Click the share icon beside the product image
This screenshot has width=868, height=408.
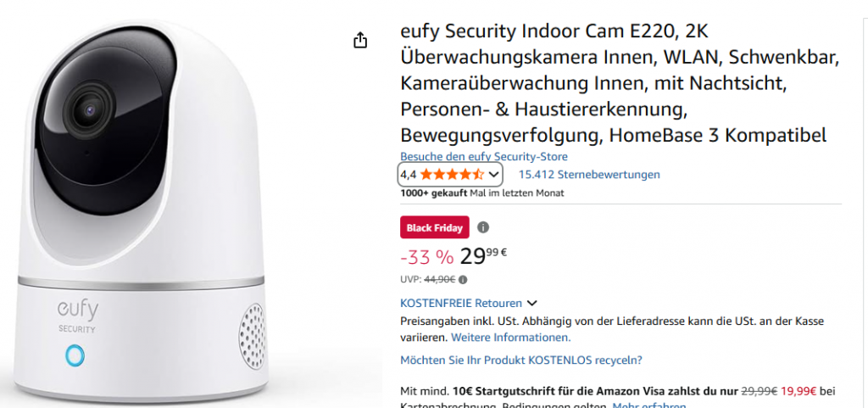[x=360, y=40]
